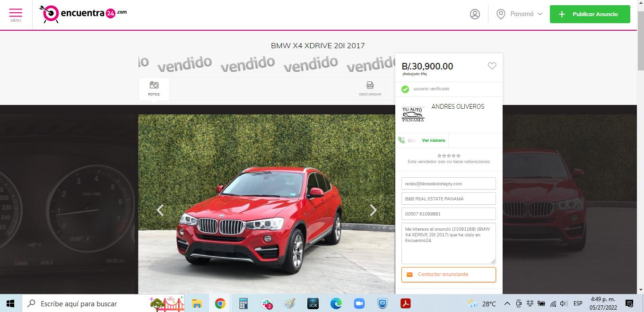Open File Explorer from the taskbar

click(197, 303)
